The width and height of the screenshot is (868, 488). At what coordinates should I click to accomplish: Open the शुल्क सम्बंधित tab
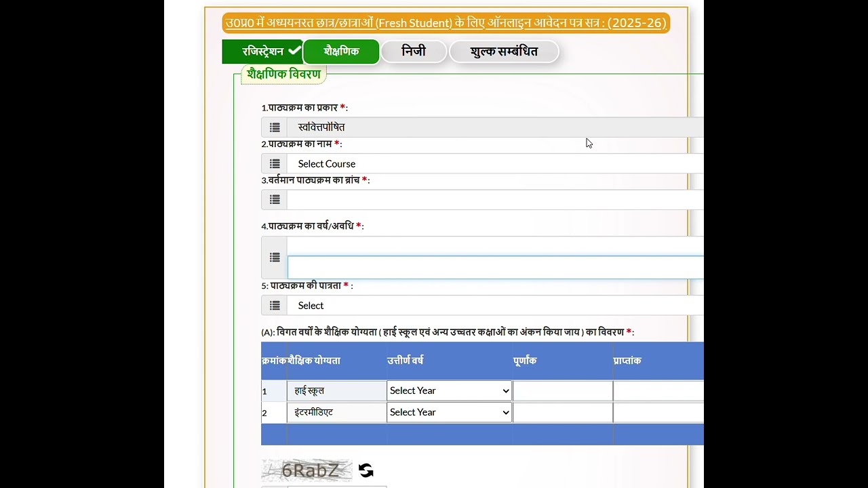504,52
